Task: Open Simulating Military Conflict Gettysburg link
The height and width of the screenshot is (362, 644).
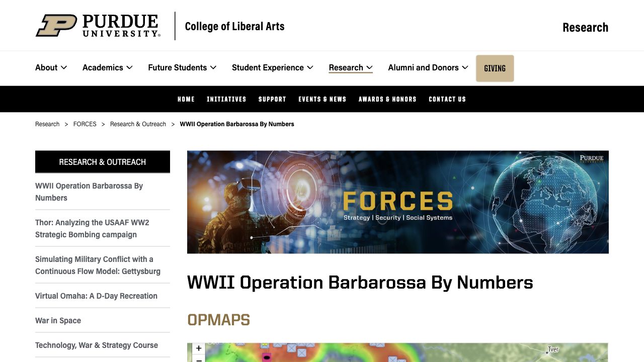Action: tap(98, 265)
